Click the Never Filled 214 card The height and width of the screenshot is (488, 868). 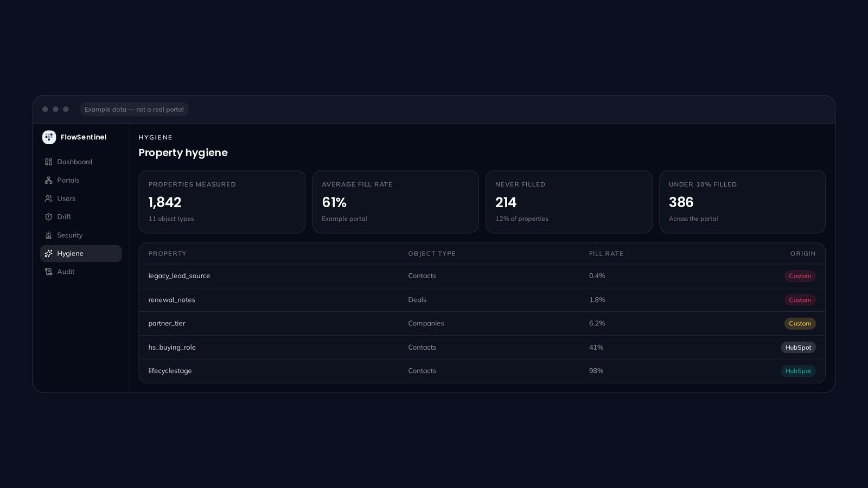click(x=569, y=202)
